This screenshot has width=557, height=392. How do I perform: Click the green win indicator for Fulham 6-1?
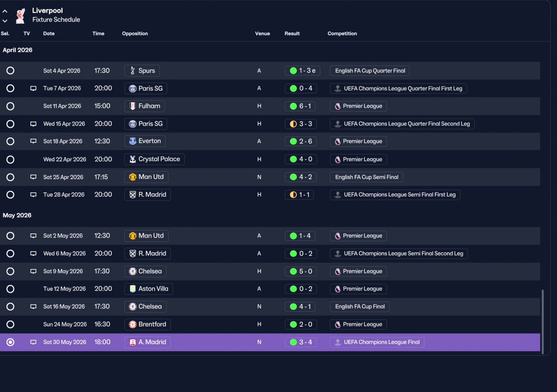(x=293, y=106)
